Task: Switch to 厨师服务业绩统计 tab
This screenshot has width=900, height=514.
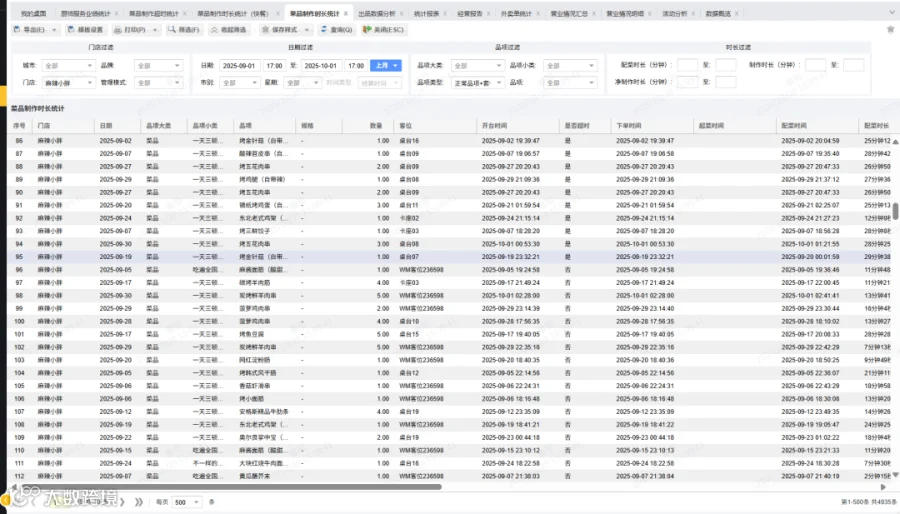Action: (86, 13)
